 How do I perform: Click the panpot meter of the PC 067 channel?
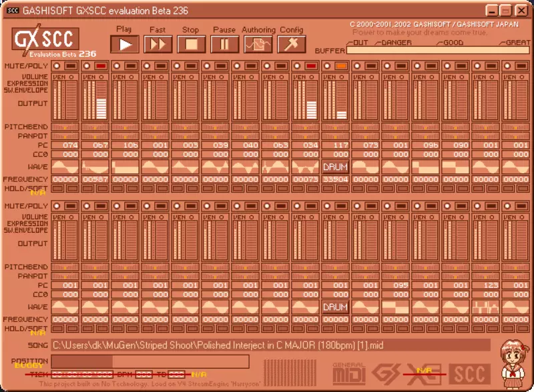coord(95,136)
